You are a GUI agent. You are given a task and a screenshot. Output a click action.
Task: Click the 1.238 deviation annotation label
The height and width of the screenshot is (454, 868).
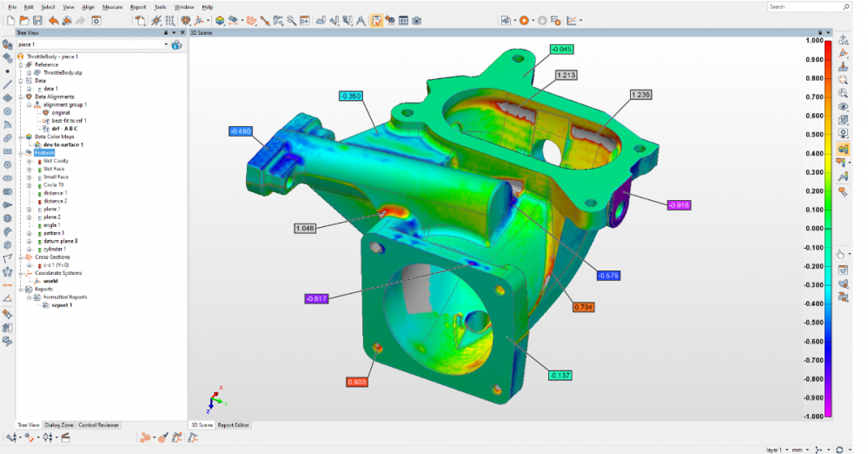tap(640, 94)
